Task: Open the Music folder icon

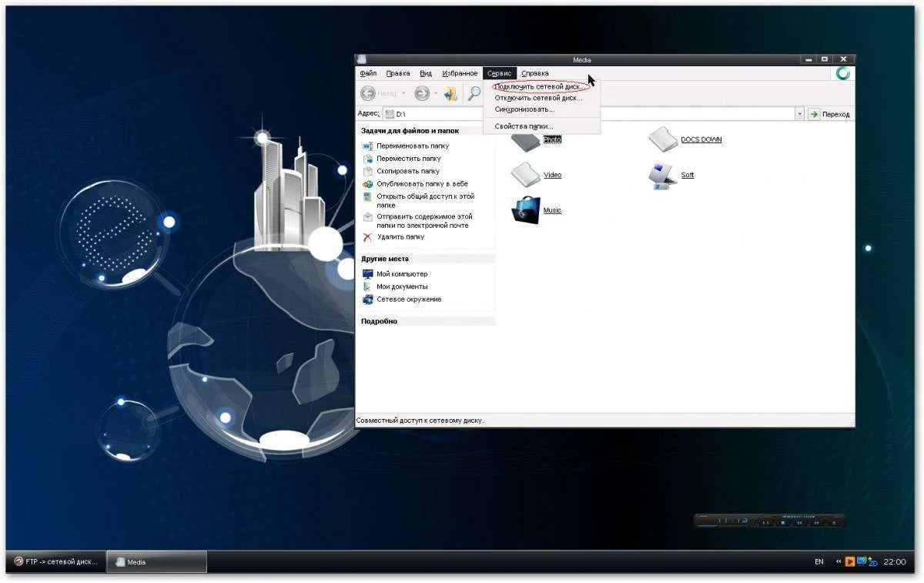Action: tap(526, 210)
